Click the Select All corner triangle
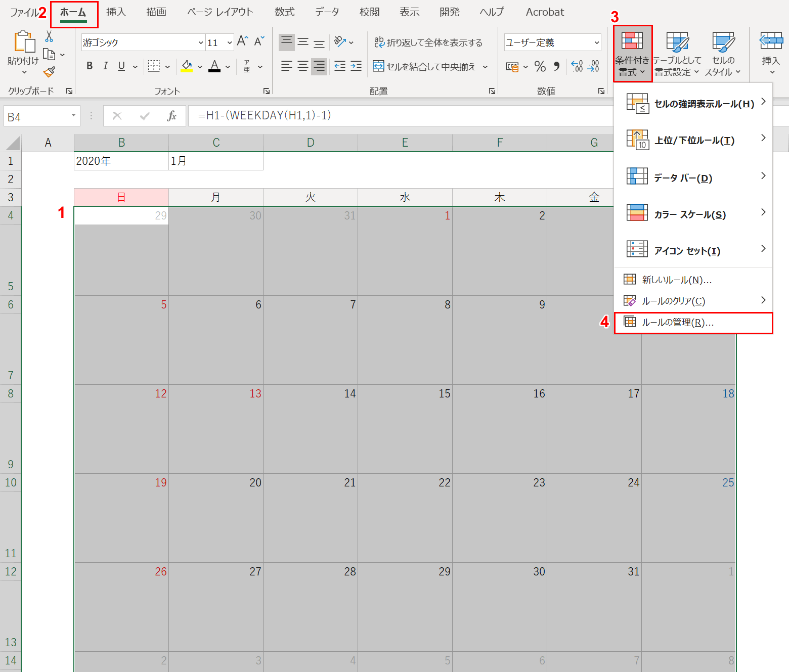The height and width of the screenshot is (672, 789). coord(13,144)
